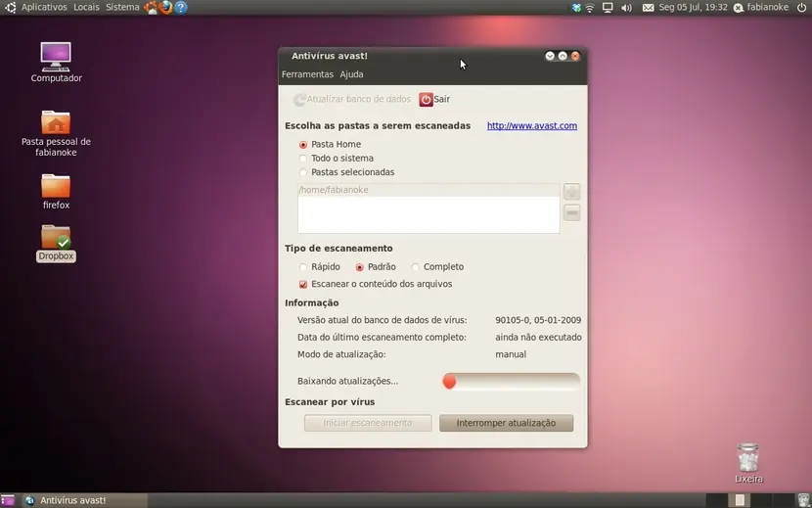
Task: Click Atualizar banco de dados toolbar item
Action: [x=352, y=99]
